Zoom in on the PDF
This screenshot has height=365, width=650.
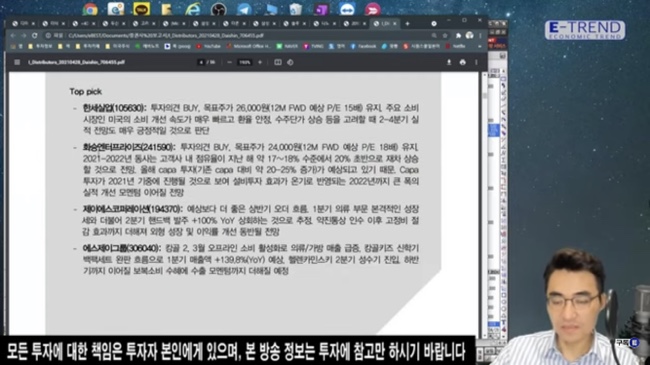[x=260, y=62]
